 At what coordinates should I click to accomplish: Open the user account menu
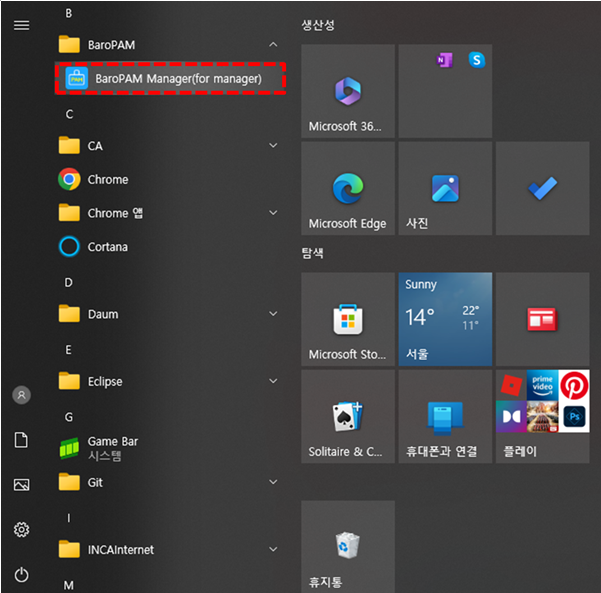point(21,395)
